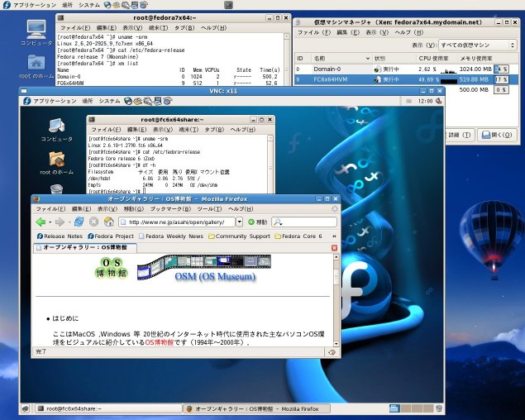This screenshot has height=420, width=525.
Task: Click the security status icon in the Firefox status bar
Action: point(332,352)
